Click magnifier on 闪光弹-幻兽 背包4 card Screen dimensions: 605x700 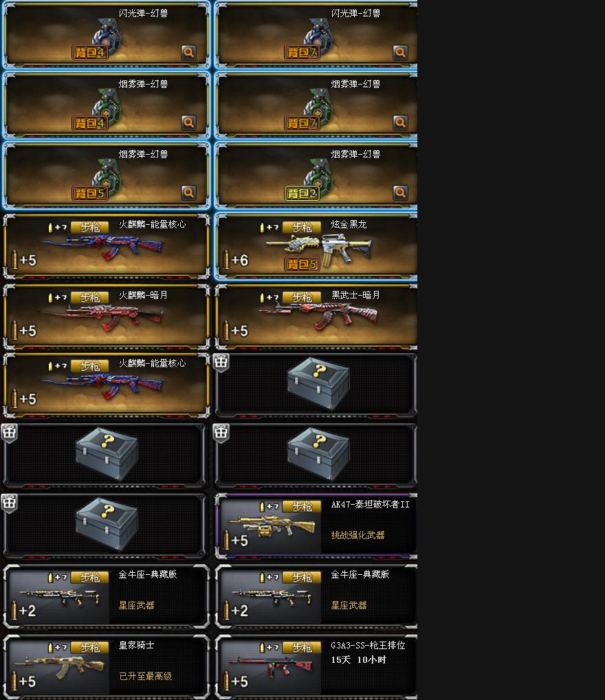click(188, 52)
